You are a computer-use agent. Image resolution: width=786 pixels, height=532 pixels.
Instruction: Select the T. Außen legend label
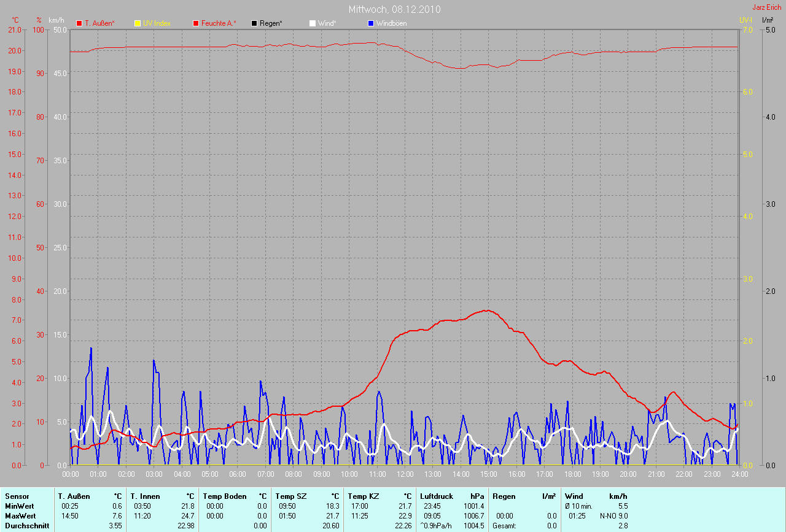tap(99, 23)
